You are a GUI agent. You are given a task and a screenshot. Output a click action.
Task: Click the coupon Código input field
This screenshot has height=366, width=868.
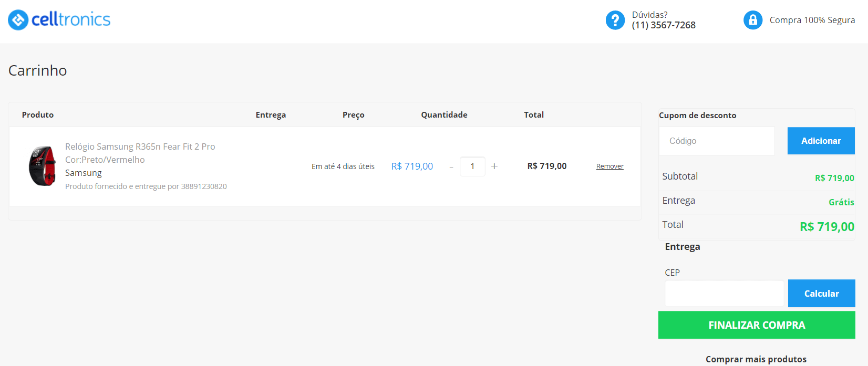[x=717, y=141]
